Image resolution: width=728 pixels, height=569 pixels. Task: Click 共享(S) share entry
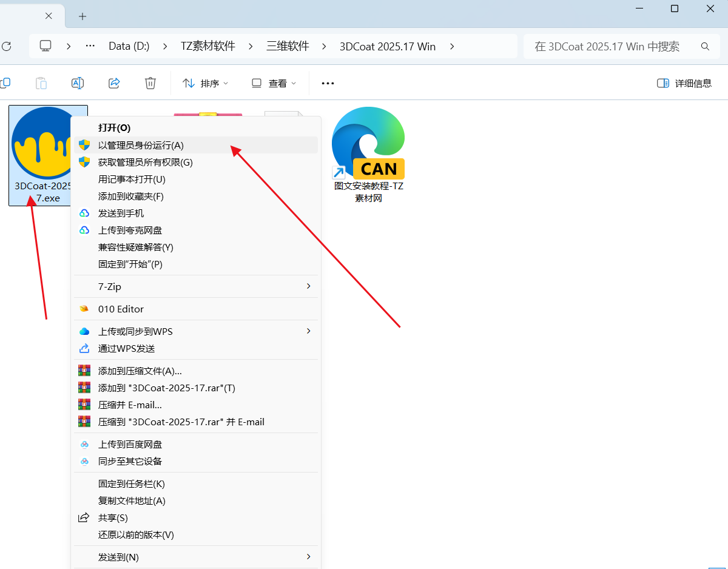196,517
